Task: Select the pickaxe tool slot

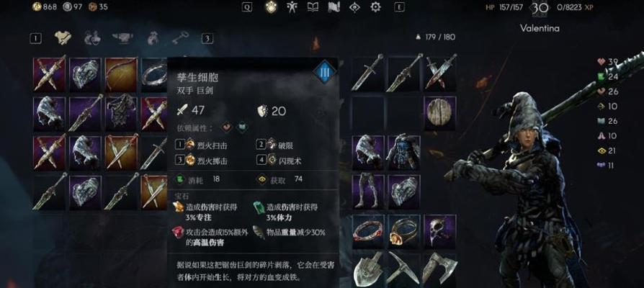Action: point(403,269)
